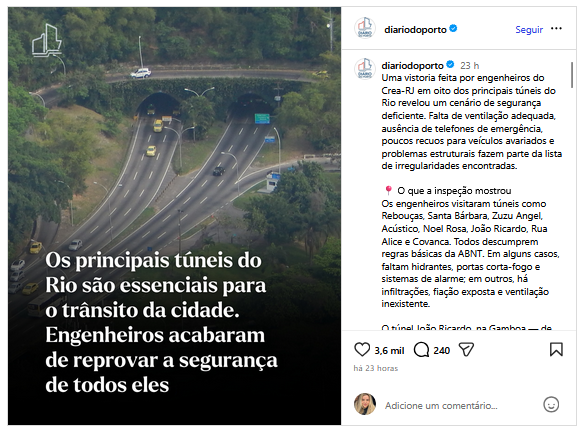Click the 'há 23 horas' post date

pos(376,368)
